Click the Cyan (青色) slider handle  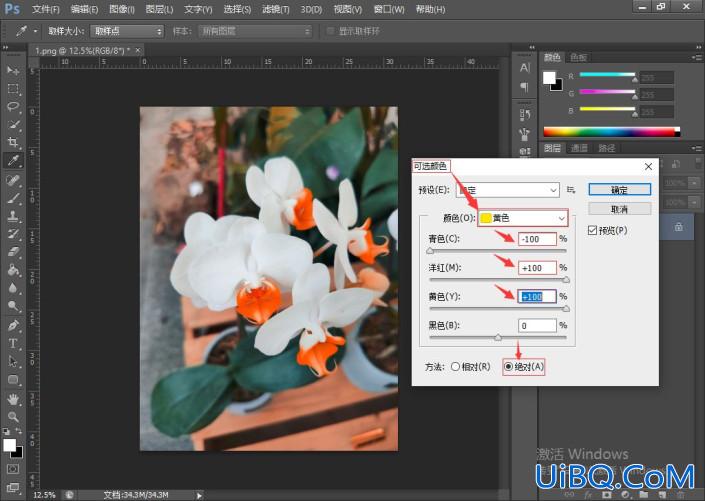pos(430,250)
